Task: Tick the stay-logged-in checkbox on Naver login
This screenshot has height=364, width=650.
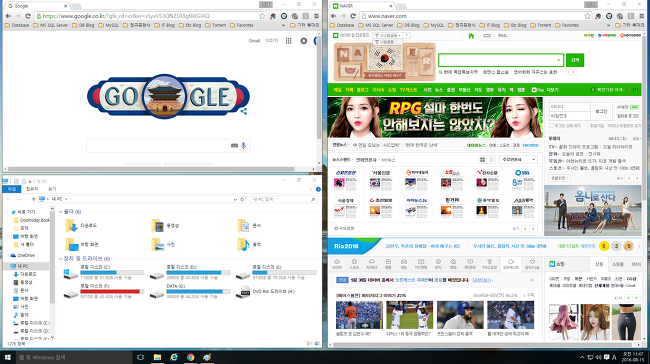Action: [551, 125]
